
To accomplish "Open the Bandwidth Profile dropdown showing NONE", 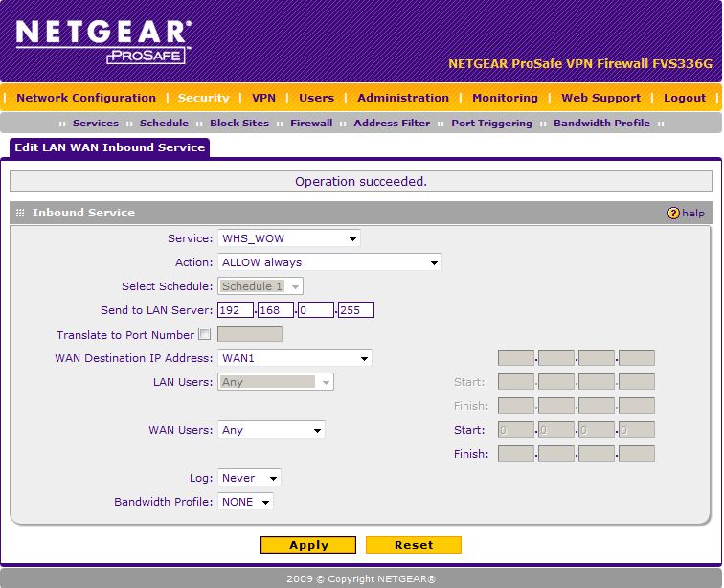I will [245, 502].
